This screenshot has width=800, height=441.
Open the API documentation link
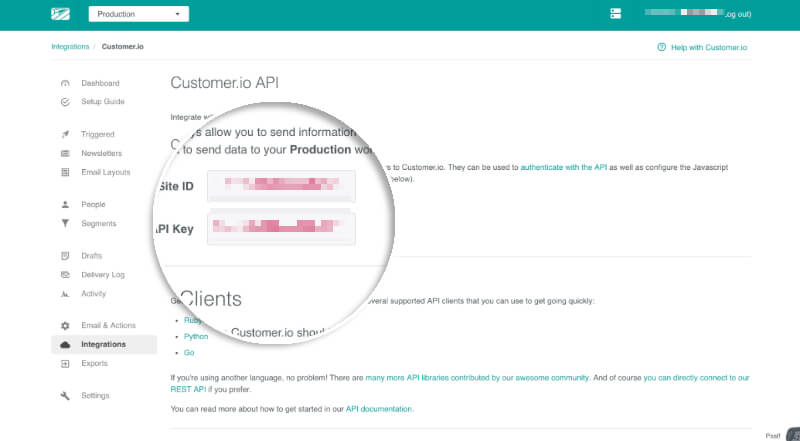pyautogui.click(x=379, y=409)
